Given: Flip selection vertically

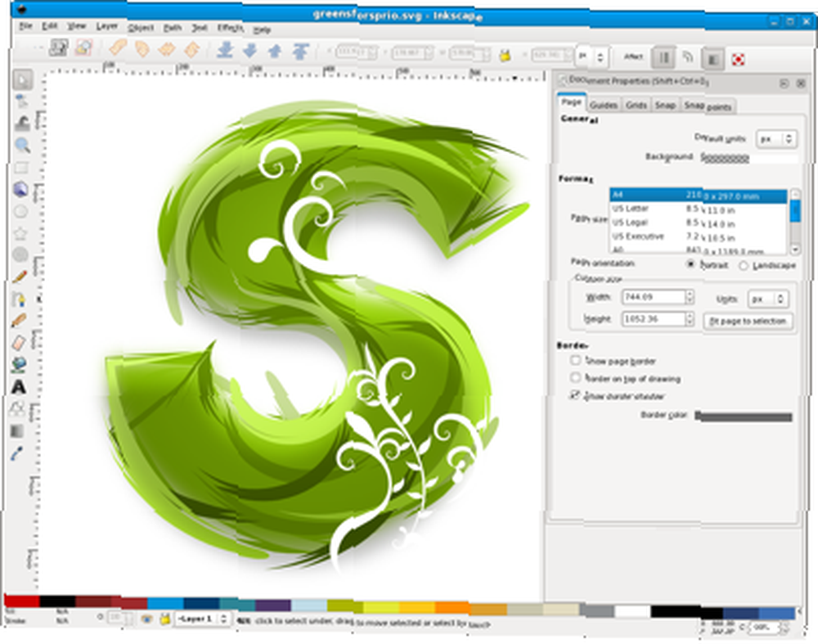Looking at the screenshot, I should point(192,49).
